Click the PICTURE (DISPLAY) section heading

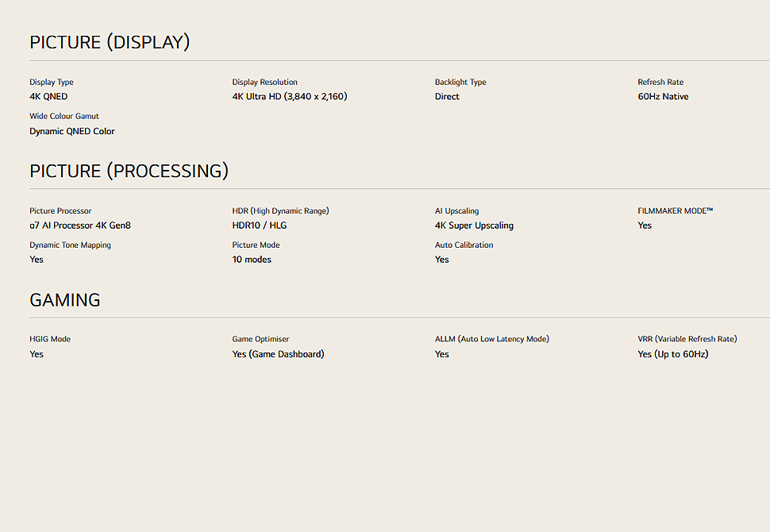pyautogui.click(x=110, y=42)
